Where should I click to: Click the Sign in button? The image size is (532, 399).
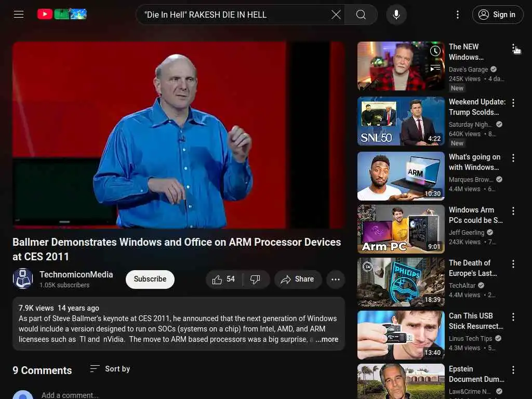click(x=498, y=15)
